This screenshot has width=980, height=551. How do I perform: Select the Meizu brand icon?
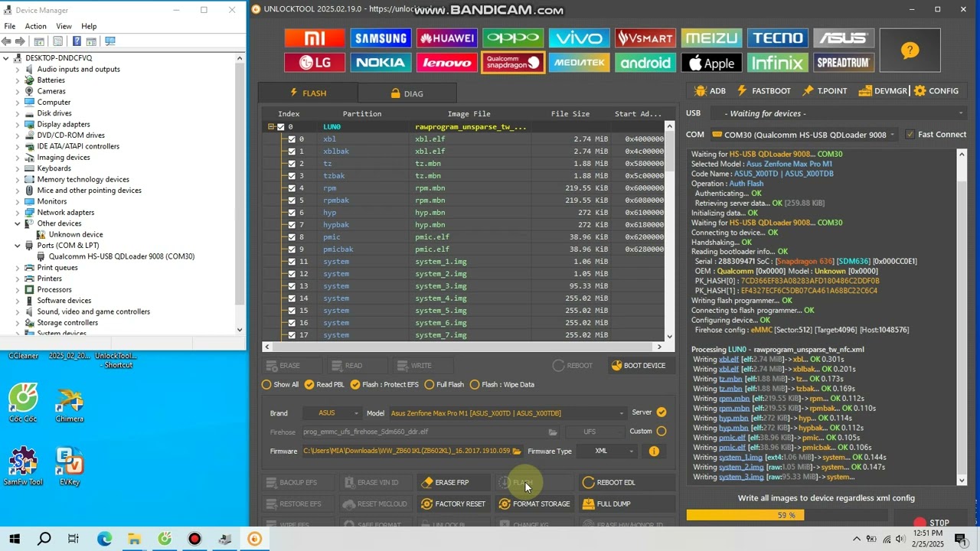(x=711, y=38)
